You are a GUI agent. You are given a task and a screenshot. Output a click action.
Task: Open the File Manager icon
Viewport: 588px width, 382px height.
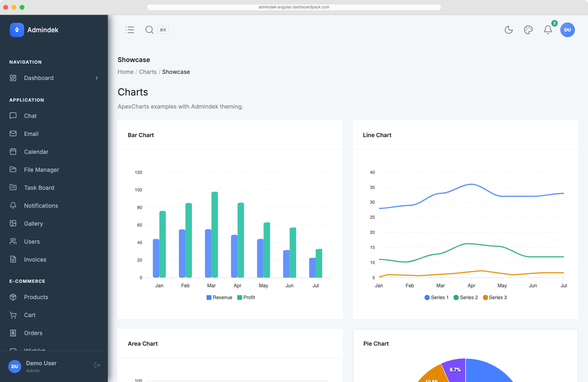(x=13, y=169)
